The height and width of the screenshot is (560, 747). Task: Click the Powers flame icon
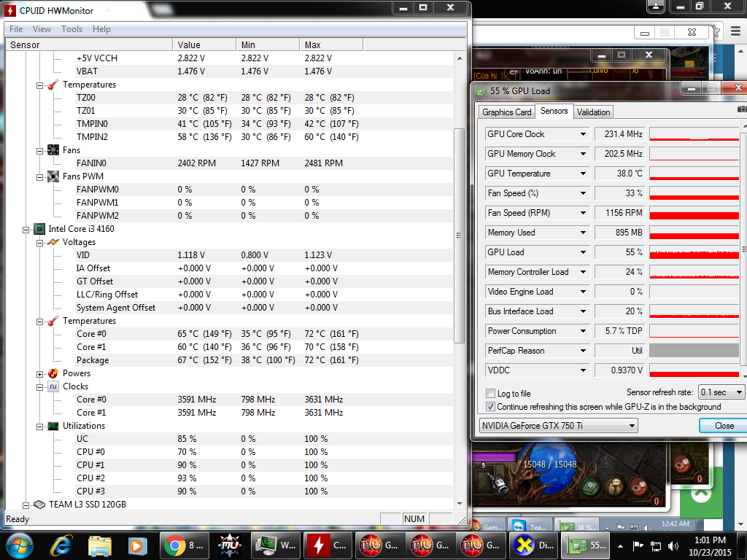click(53, 373)
